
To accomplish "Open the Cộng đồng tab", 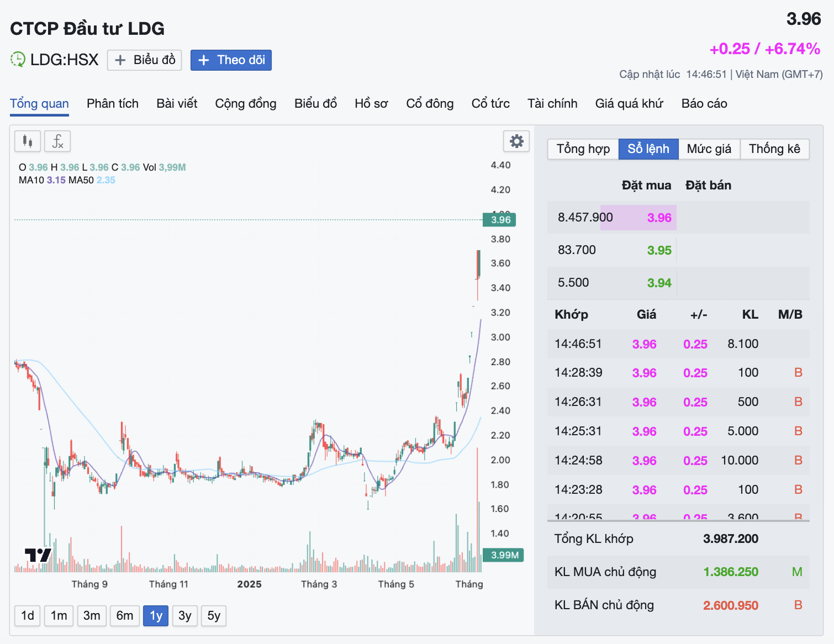I will (x=246, y=104).
